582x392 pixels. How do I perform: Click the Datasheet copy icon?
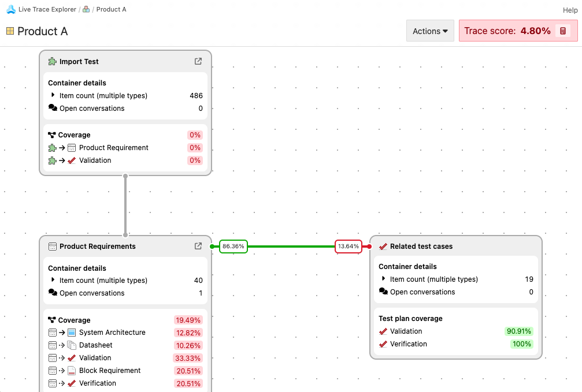click(72, 345)
